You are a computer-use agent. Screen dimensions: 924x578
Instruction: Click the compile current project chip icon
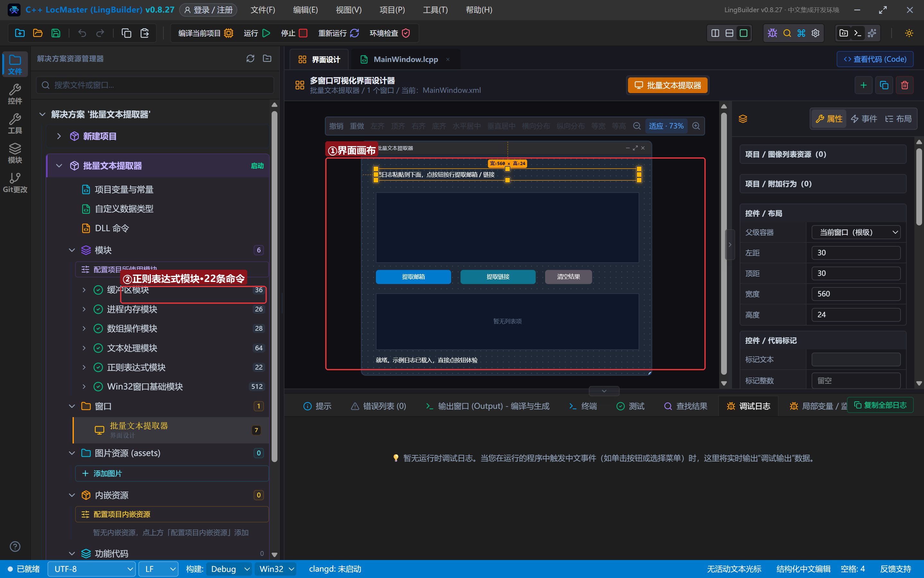229,33
